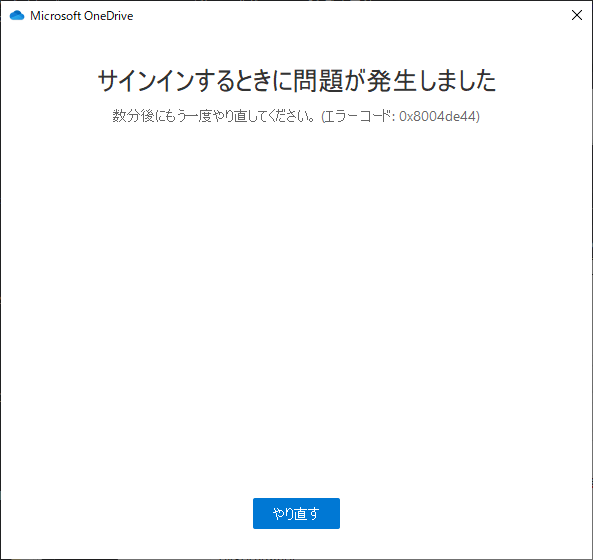This screenshot has height=560, width=593.
Task: Click the OneDrive cloud icon in title bar
Action: coord(17,16)
